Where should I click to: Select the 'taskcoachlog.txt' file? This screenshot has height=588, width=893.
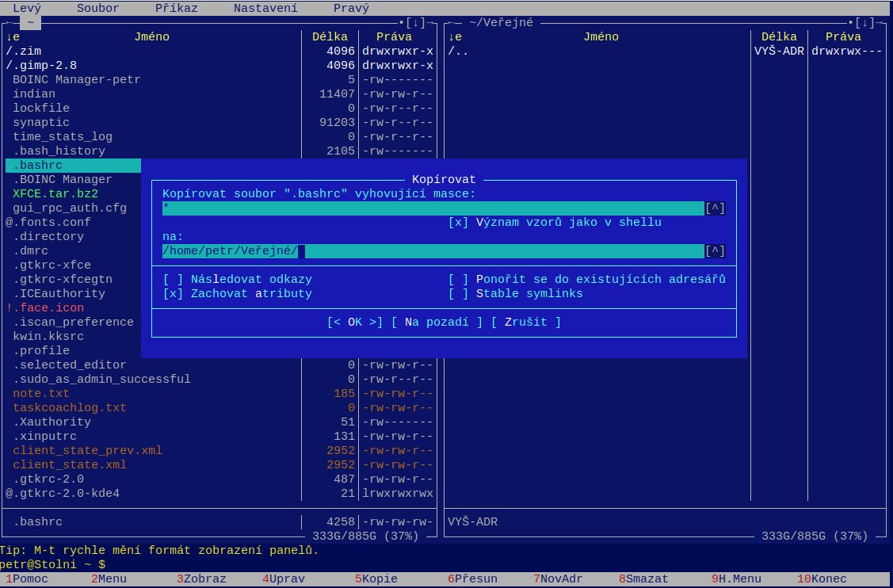point(219,407)
